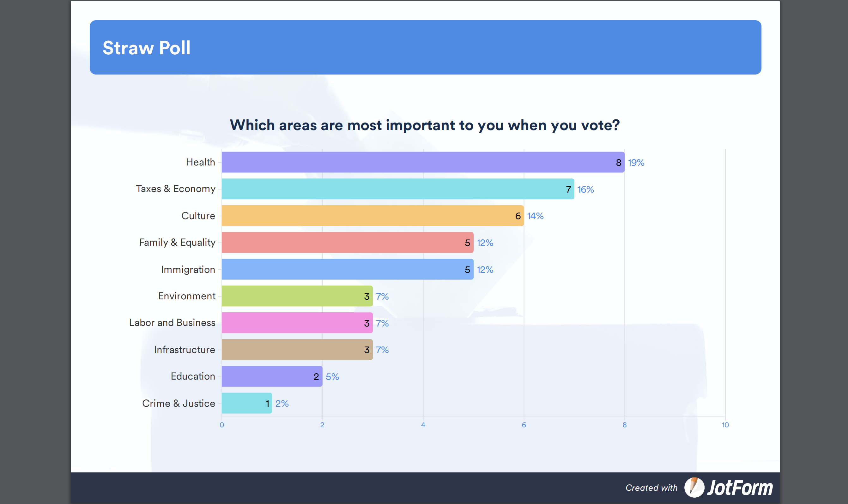The width and height of the screenshot is (848, 504).
Task: Click the Crime & Justice axis label
Action: click(x=179, y=404)
